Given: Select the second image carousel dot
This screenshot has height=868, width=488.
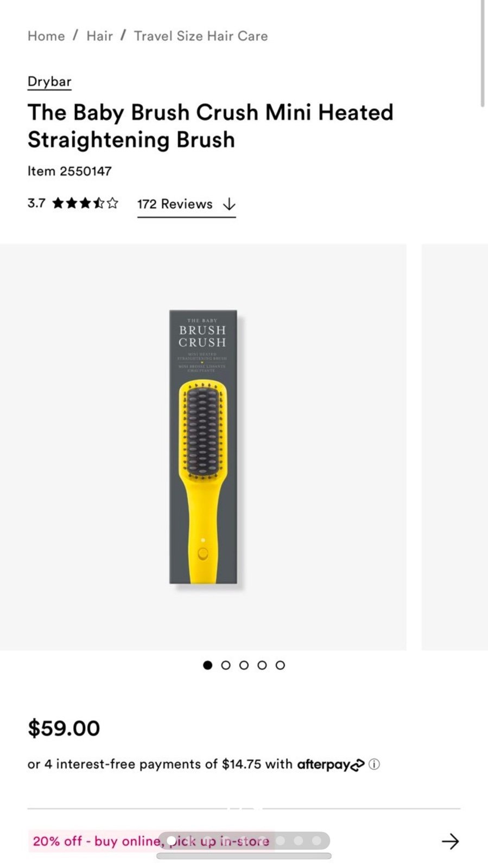Looking at the screenshot, I should pos(226,665).
